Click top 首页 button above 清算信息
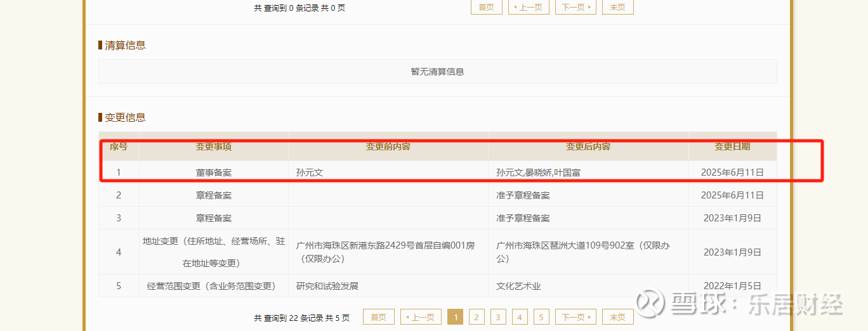This screenshot has width=868, height=331. [487, 7]
